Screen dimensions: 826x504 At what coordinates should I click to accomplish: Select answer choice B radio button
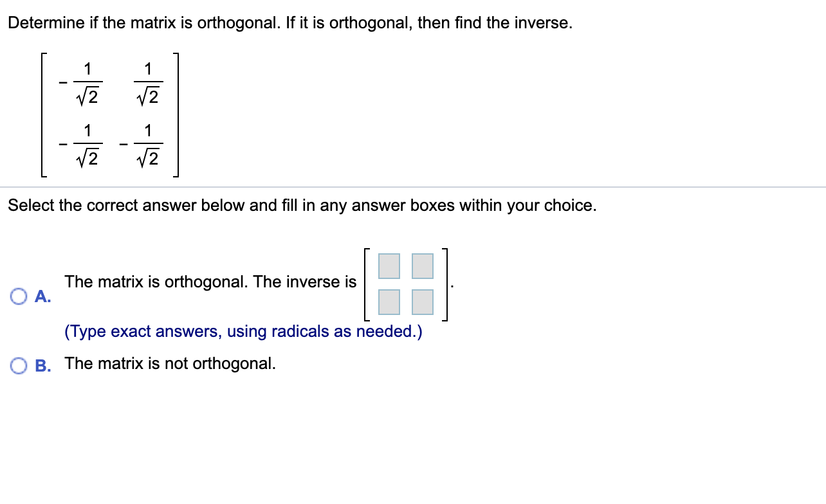tap(19, 364)
